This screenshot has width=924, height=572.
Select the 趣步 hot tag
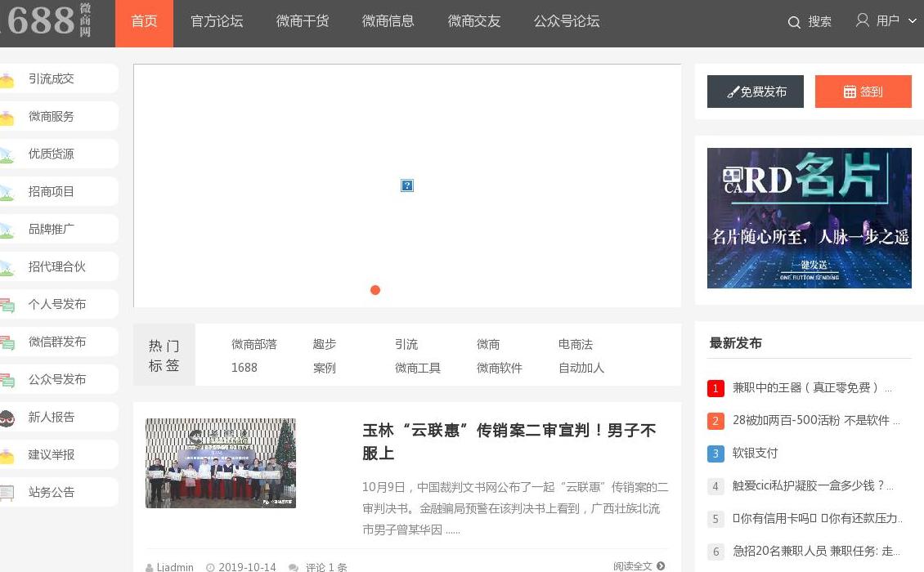coord(324,345)
